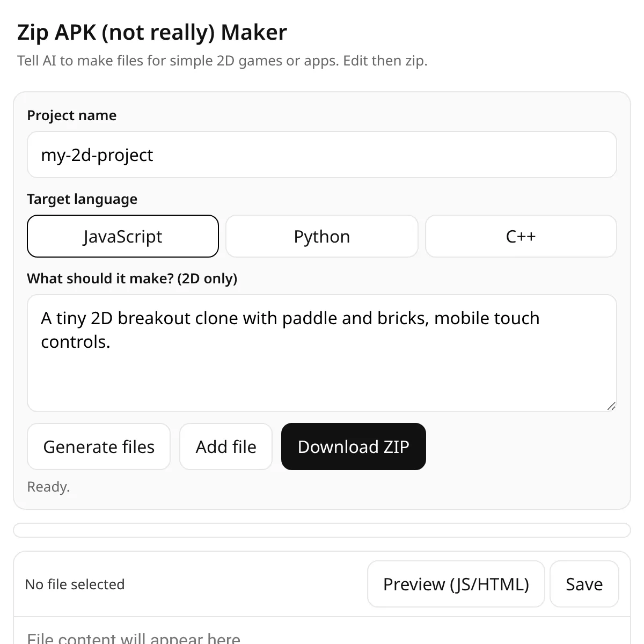Choose Python as target language
Screen dimensions: 644x644
(322, 236)
